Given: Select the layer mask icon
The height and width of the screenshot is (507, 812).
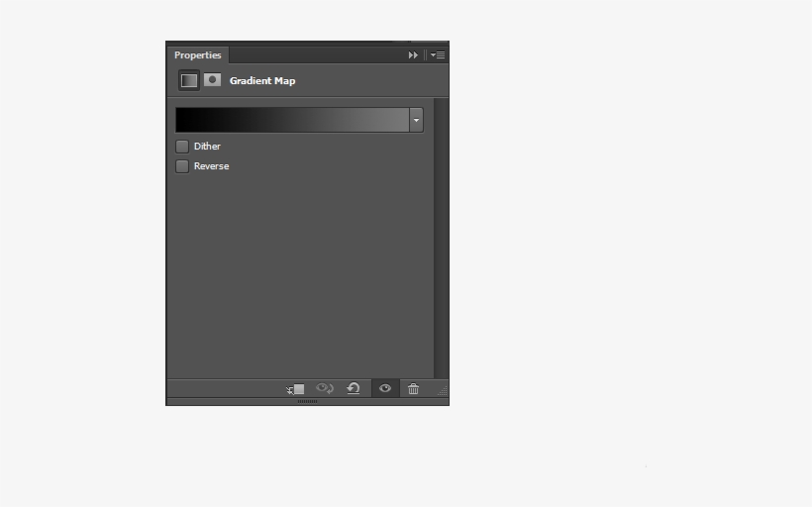Looking at the screenshot, I should point(212,80).
